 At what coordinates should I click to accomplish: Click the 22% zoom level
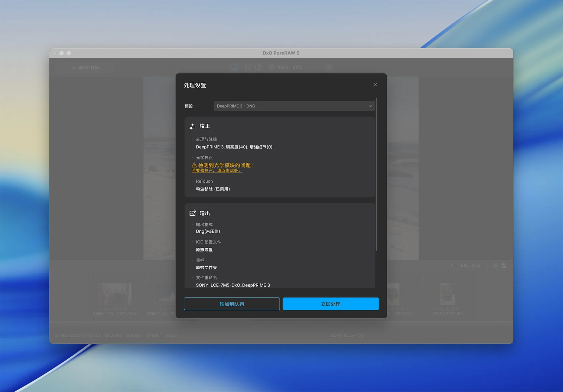pos(297,67)
